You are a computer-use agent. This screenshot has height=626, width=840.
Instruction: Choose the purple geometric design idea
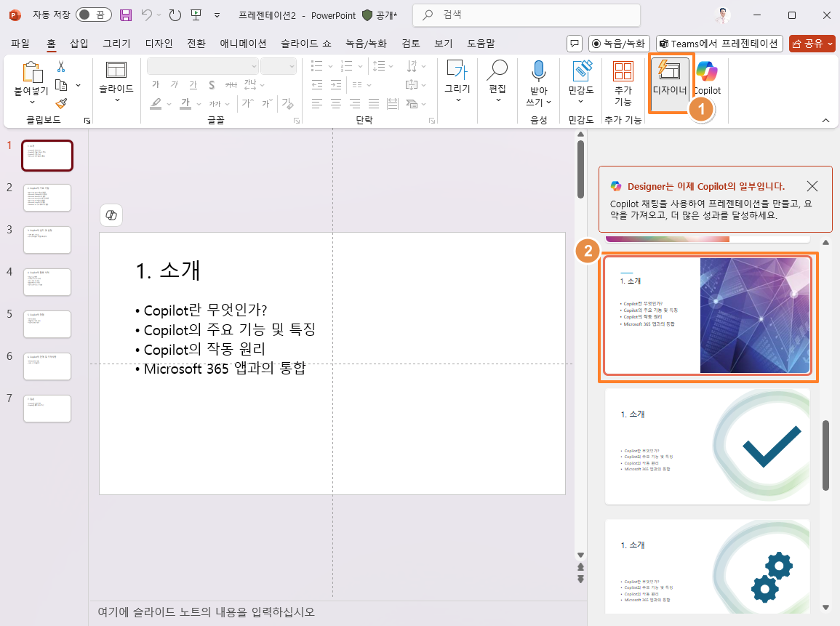tap(707, 316)
